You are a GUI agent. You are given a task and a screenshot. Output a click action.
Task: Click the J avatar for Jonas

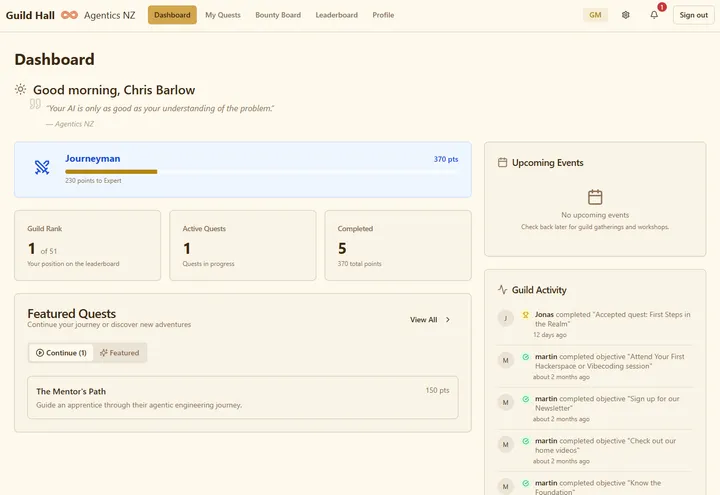[x=506, y=318]
